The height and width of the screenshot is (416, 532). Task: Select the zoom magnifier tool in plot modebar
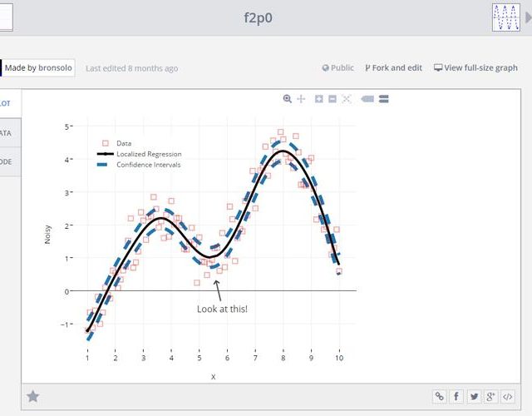click(287, 99)
